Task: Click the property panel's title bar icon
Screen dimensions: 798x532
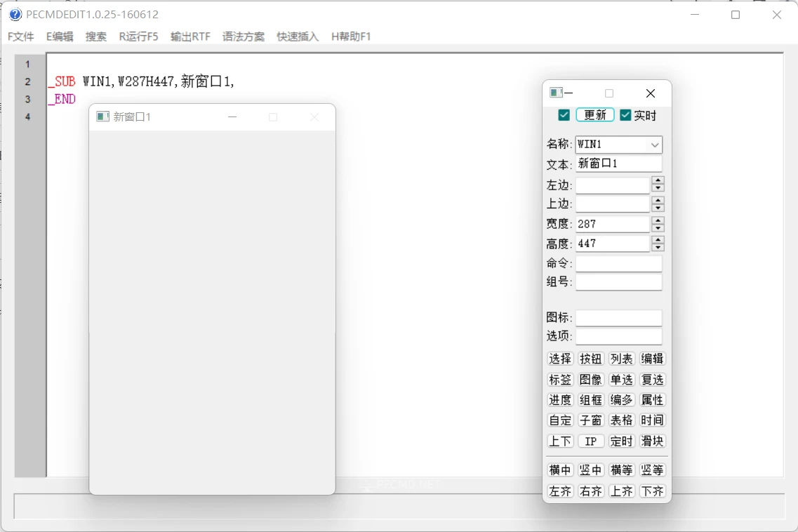Action: 556,93
